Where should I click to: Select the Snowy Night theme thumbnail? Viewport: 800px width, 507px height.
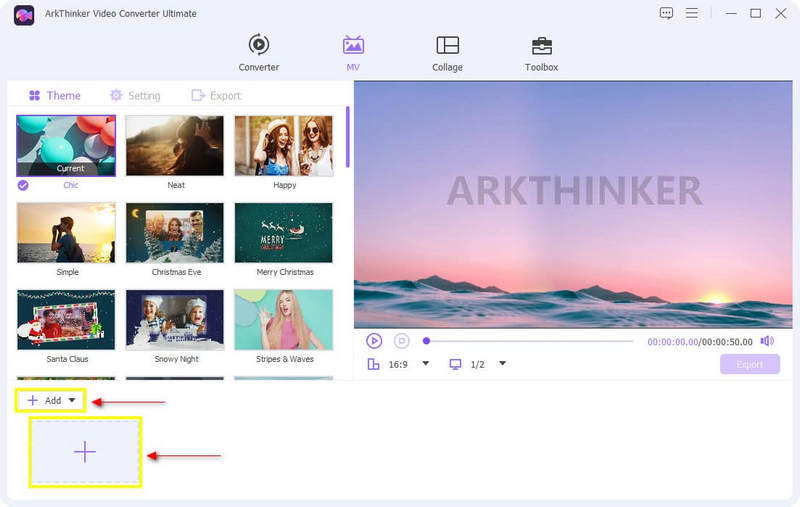pyautogui.click(x=174, y=320)
